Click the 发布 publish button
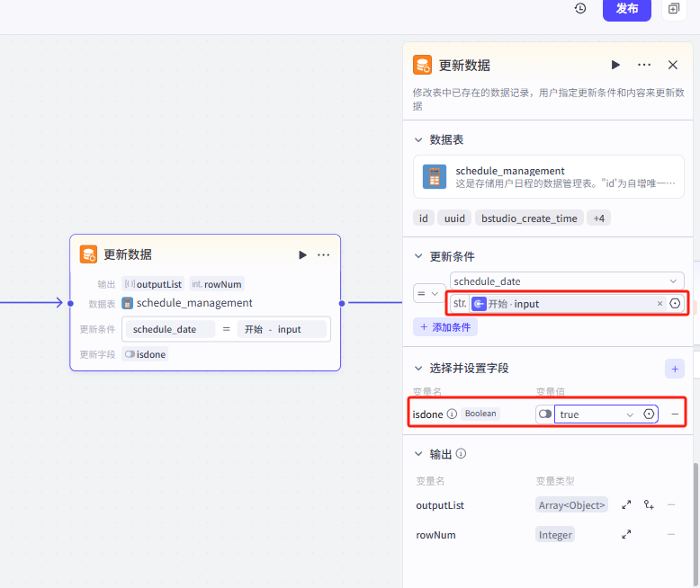 pos(626,9)
